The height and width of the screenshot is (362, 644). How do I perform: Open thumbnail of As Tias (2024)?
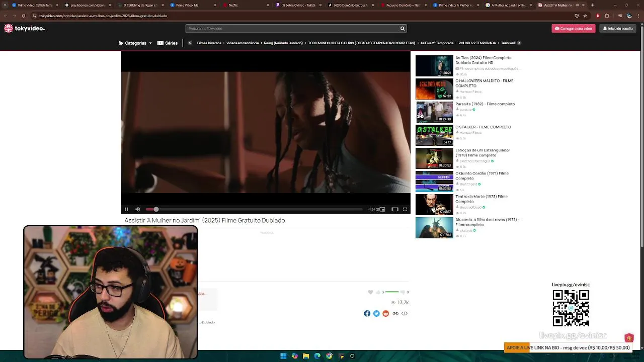(x=434, y=66)
